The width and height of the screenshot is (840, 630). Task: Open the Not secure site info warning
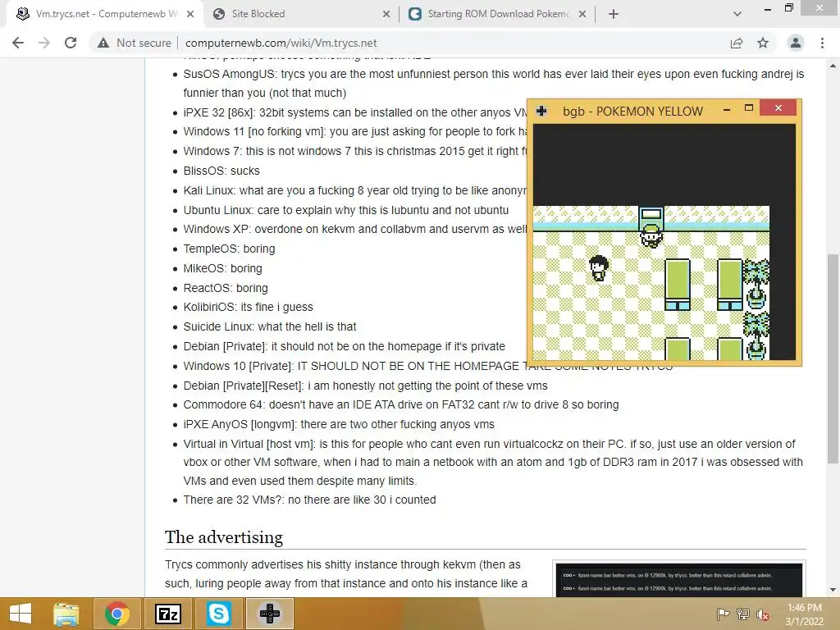pos(134,43)
